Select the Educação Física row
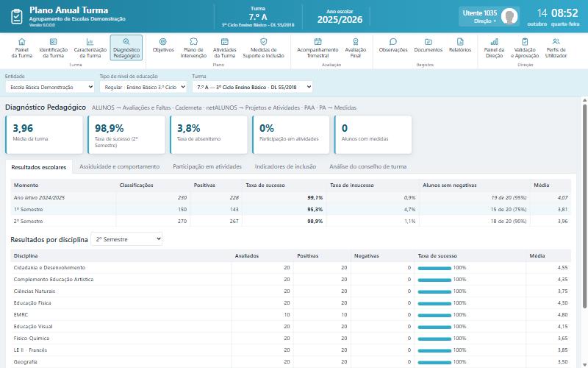Viewport: 588px width, 368px height. 290,303
